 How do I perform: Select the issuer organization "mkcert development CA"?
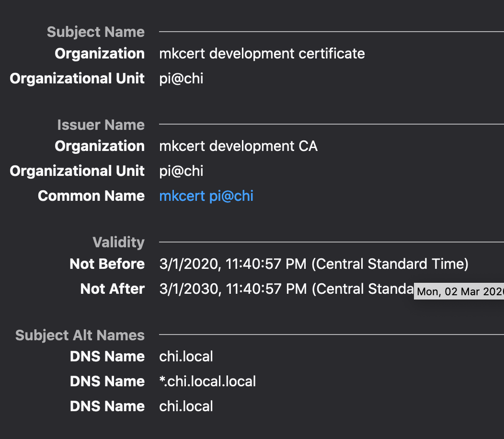[x=239, y=146]
